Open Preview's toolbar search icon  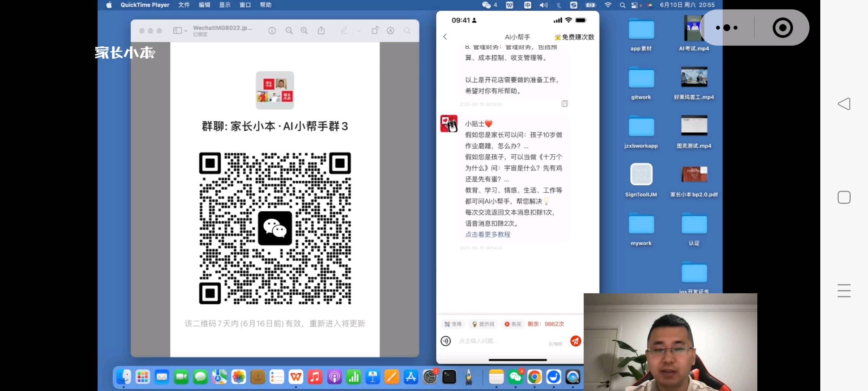tap(407, 31)
